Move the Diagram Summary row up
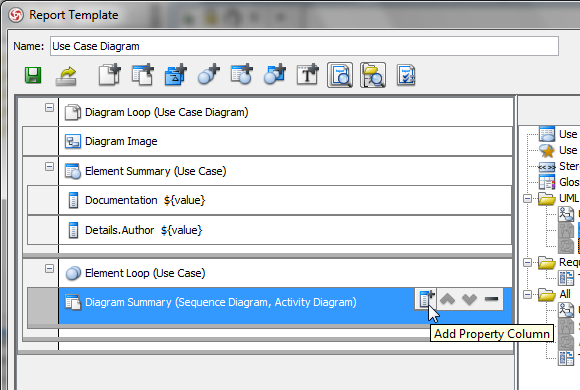580x390 pixels. [448, 299]
